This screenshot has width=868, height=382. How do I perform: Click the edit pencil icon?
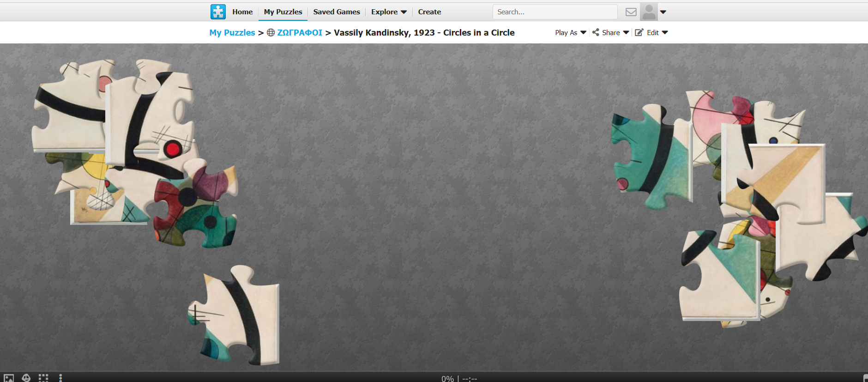pos(639,32)
